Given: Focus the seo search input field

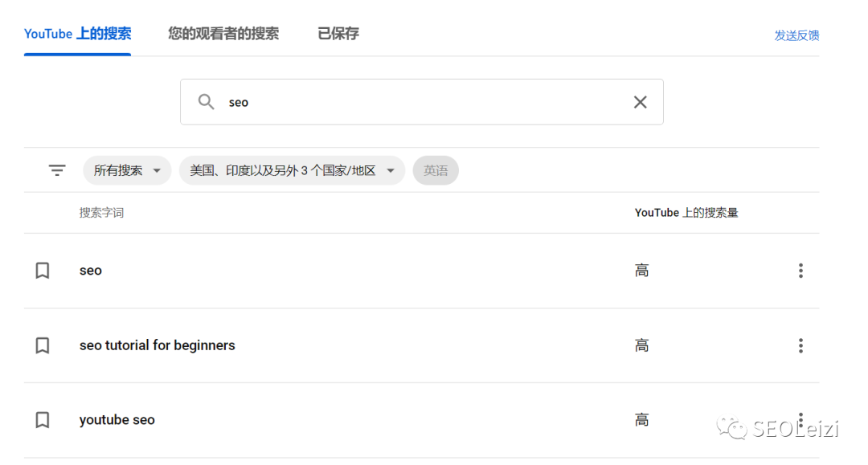Looking at the screenshot, I should pyautogui.click(x=422, y=102).
